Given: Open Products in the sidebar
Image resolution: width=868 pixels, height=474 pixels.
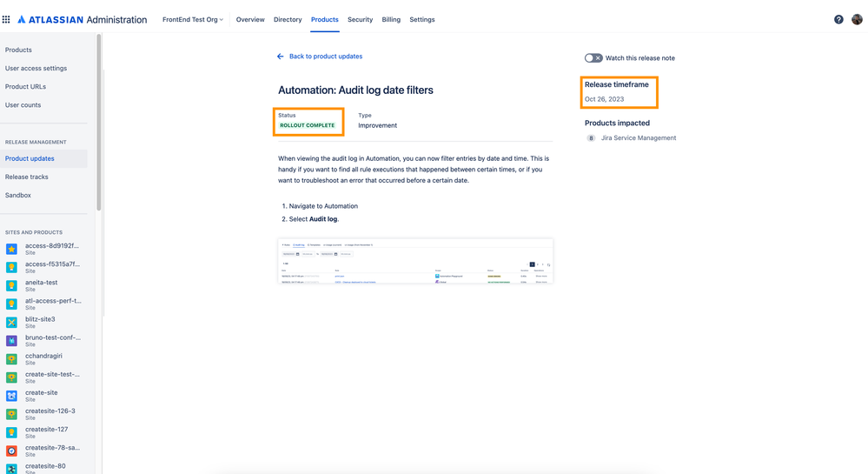Looking at the screenshot, I should click(18, 50).
